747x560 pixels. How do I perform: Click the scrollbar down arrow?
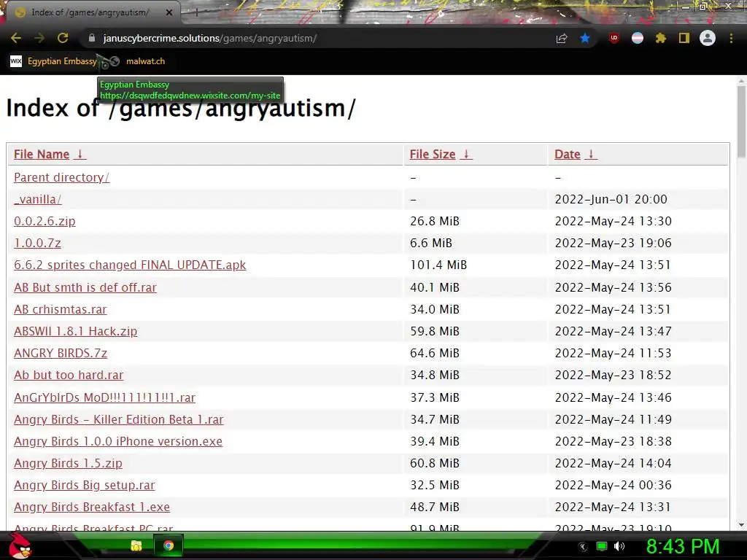coord(741,525)
